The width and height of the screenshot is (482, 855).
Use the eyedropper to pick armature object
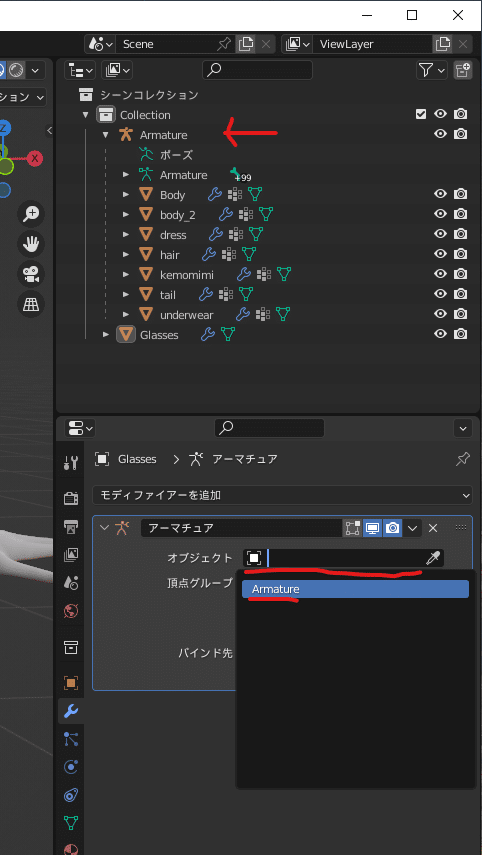pos(432,558)
